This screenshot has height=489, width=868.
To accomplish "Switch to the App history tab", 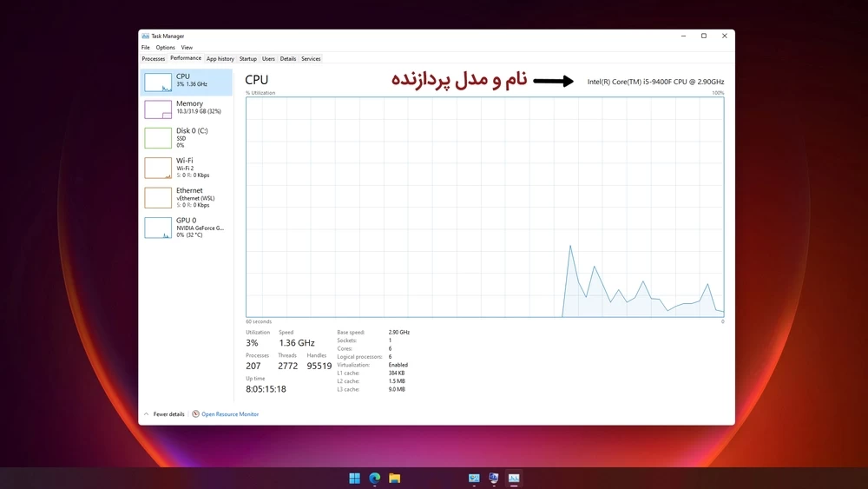I will pyautogui.click(x=220, y=59).
